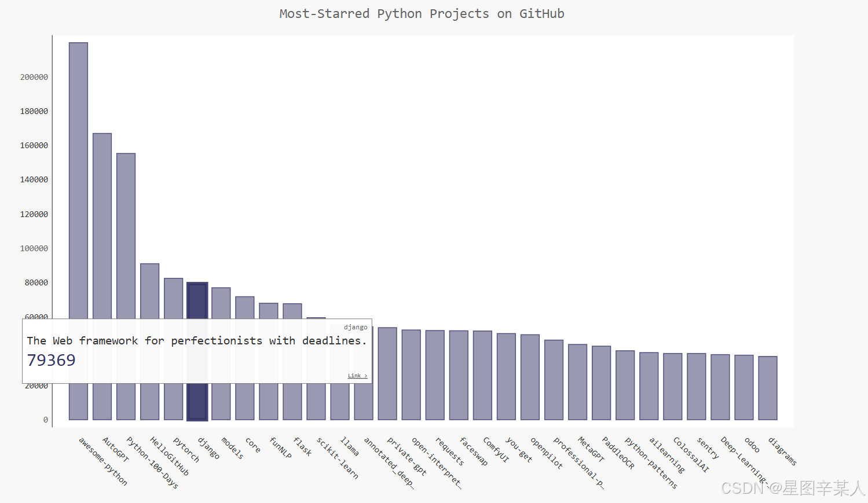Viewport: 868px width, 503px height.
Task: Click the 'django' x-axis label below the chart
Action: pyautogui.click(x=208, y=448)
